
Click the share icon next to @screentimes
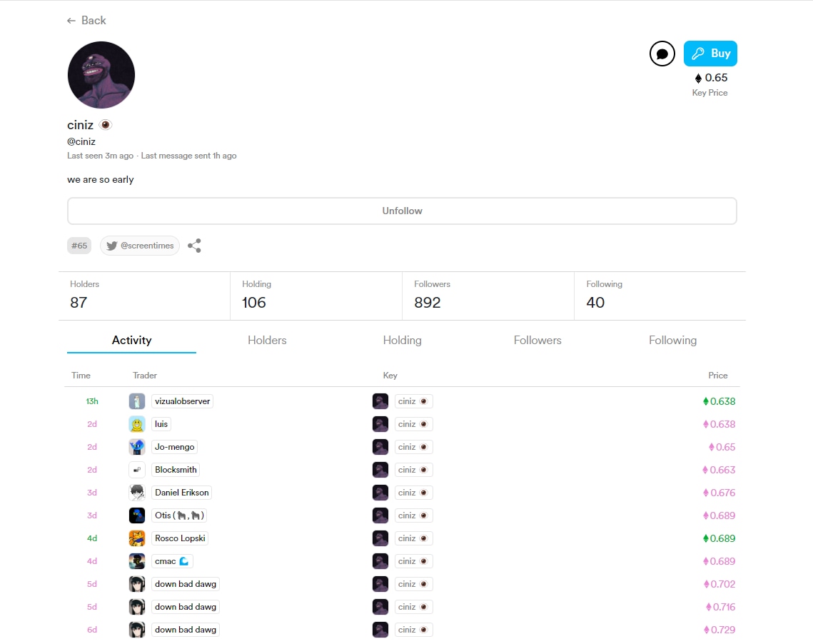pyautogui.click(x=194, y=246)
